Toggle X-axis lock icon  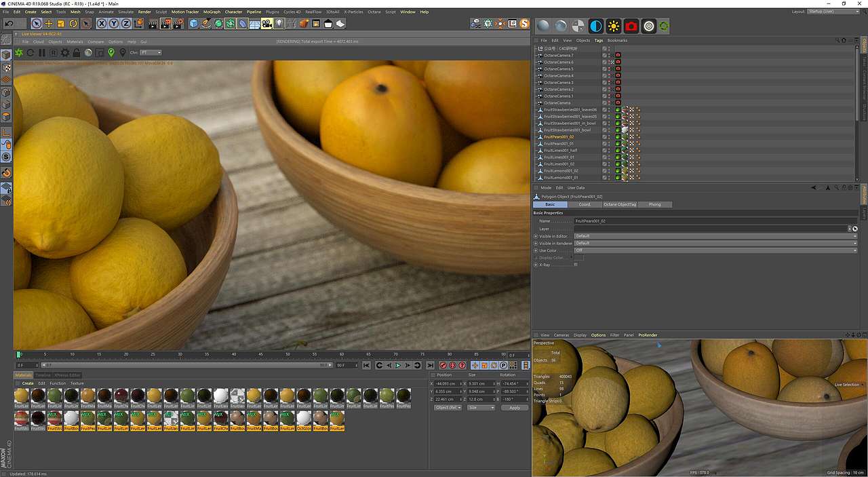tap(102, 23)
